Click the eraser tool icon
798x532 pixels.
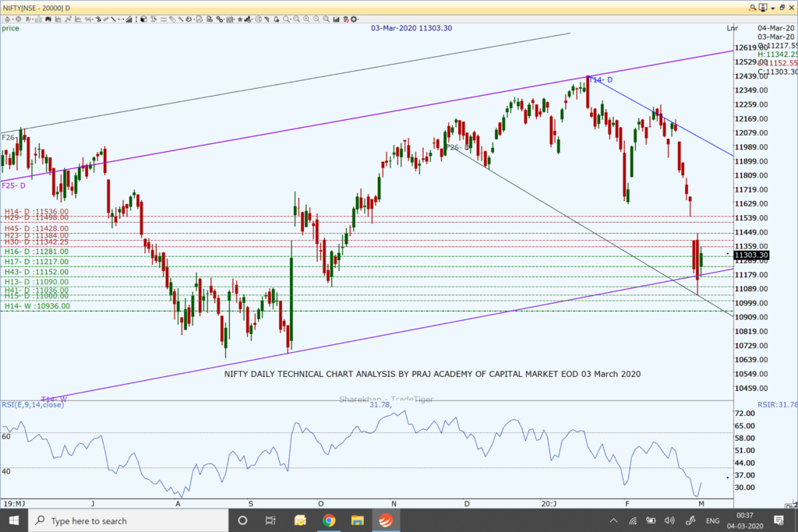[x=172, y=19]
